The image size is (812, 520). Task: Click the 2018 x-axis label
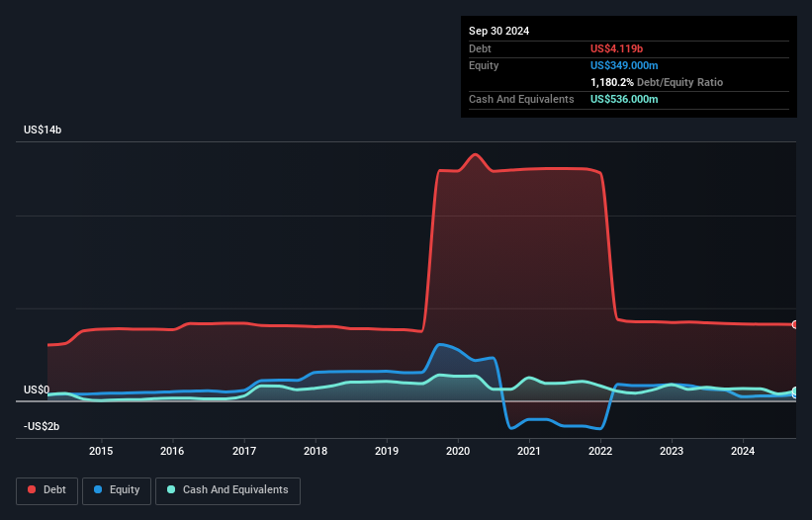pyautogui.click(x=316, y=451)
